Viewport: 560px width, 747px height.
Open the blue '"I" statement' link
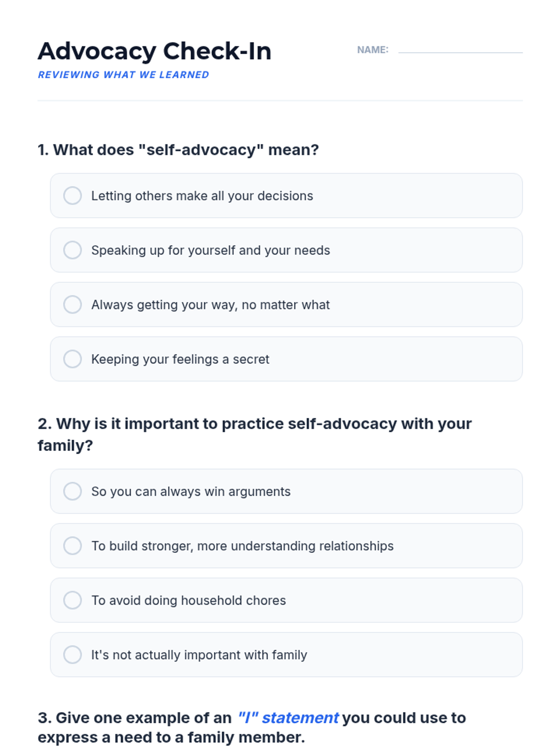(x=288, y=718)
